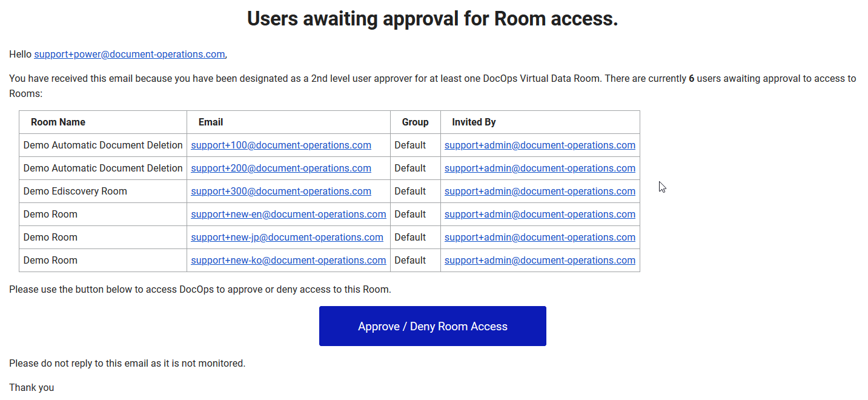868x400 pixels.
Task: Click the Invited By column header
Action: [x=474, y=122]
